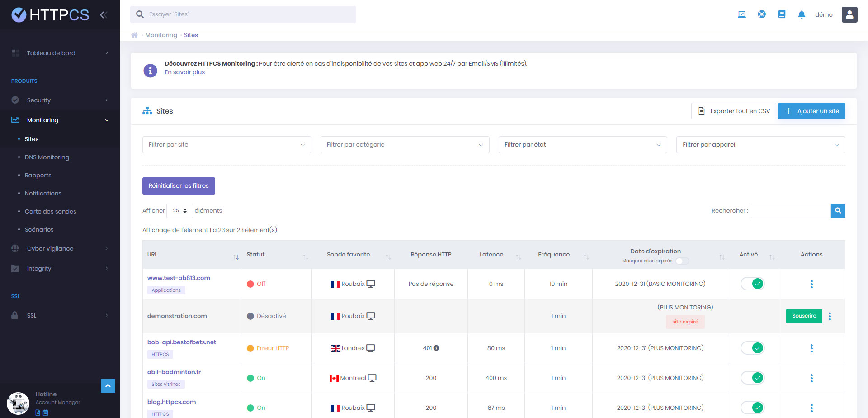Click Ajouter un site button

811,111
